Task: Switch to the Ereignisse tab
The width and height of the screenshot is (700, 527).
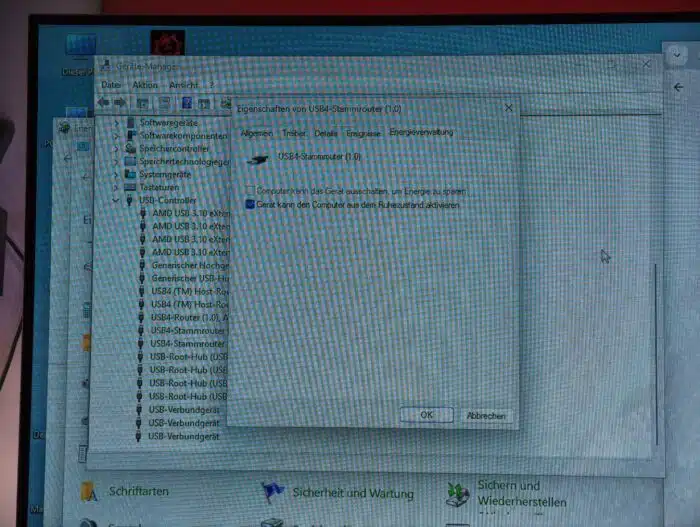Action: pyautogui.click(x=363, y=133)
